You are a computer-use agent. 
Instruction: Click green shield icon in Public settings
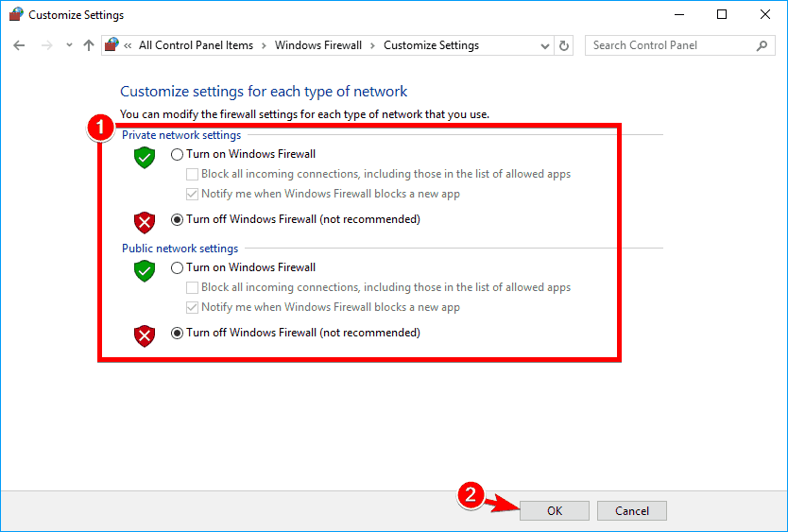coord(145,271)
